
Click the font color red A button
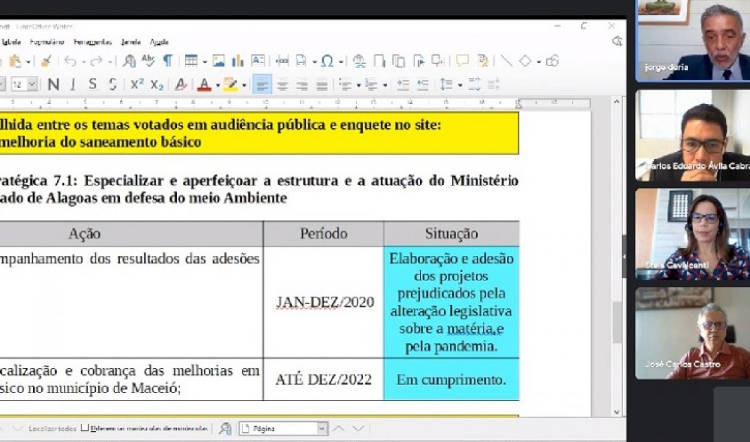pos(203,85)
